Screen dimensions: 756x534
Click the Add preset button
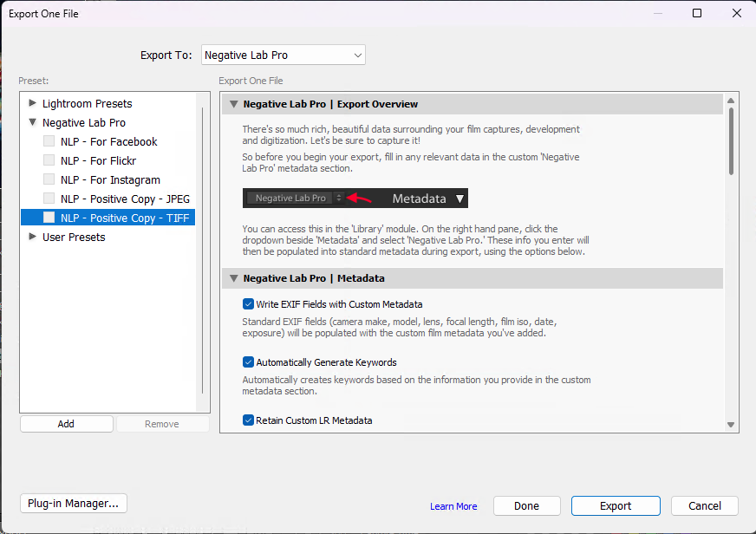tap(67, 424)
